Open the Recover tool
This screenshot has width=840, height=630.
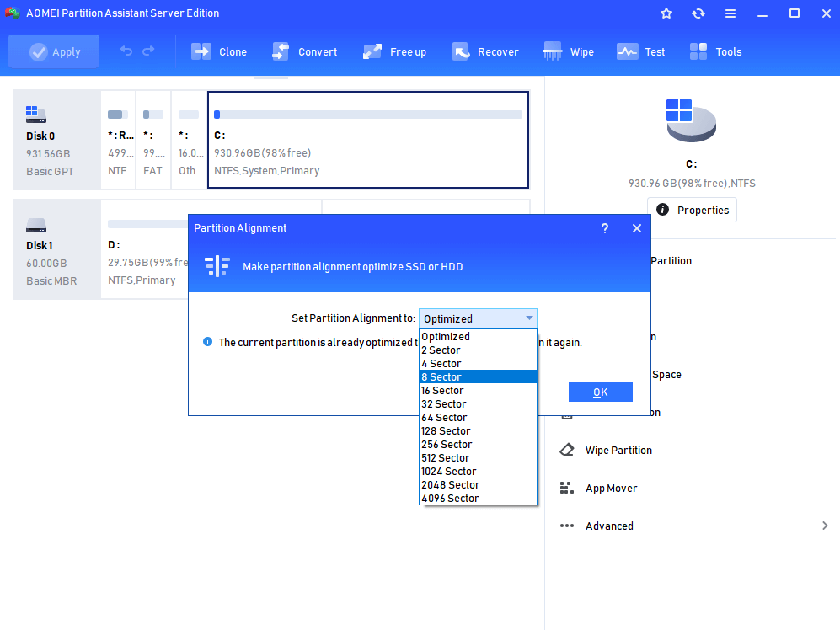[x=485, y=52]
